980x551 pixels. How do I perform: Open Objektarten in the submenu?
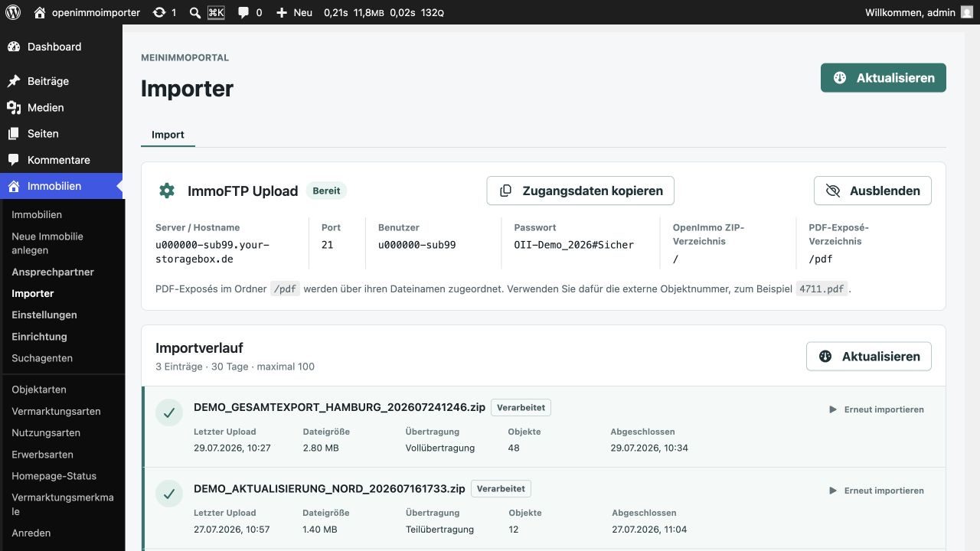pos(39,390)
